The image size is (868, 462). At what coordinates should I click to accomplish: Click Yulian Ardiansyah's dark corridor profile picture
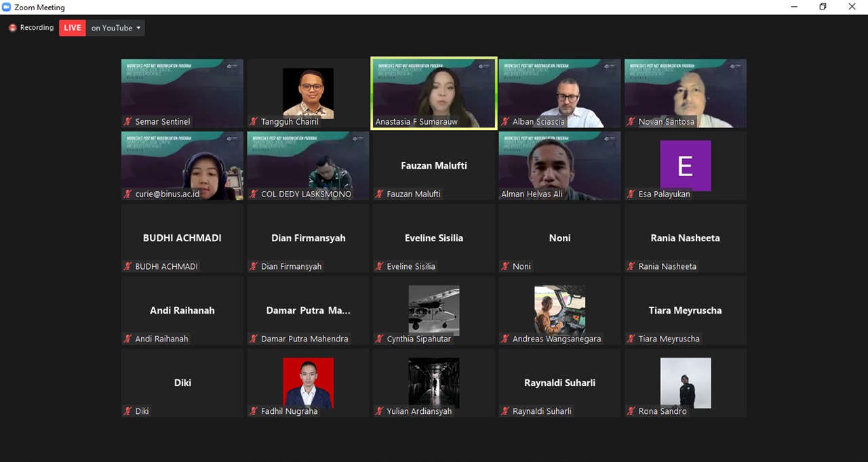tap(434, 383)
